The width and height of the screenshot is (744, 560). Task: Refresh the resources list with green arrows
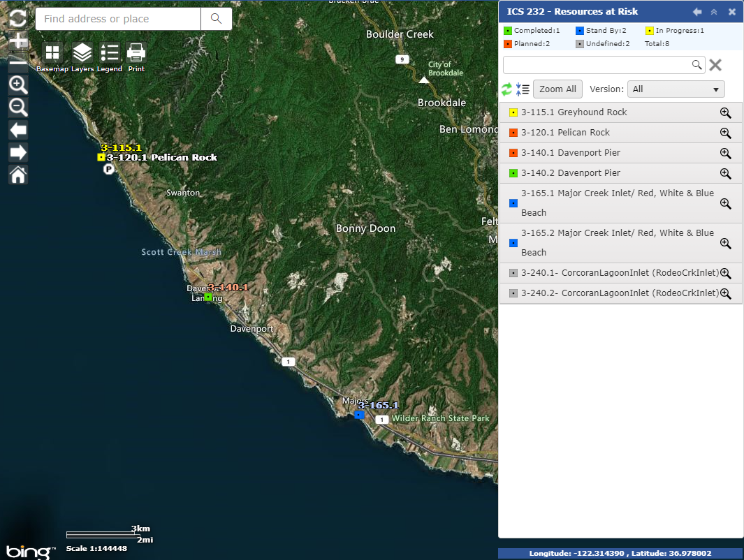pyautogui.click(x=507, y=89)
